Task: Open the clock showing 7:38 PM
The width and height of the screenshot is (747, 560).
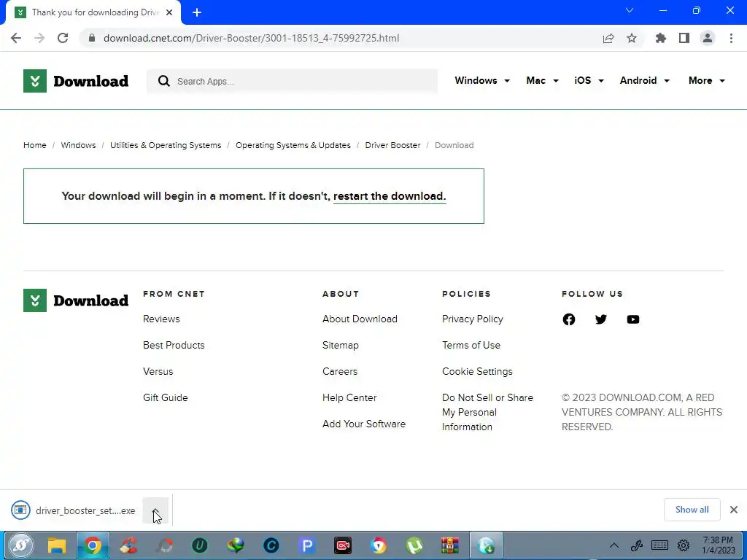Action: 719,545
